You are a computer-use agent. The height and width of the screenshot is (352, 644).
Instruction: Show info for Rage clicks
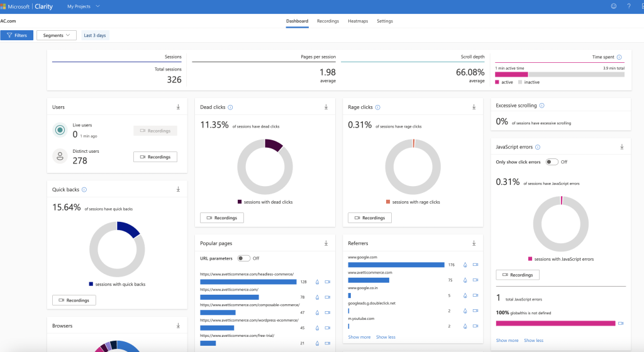(378, 107)
